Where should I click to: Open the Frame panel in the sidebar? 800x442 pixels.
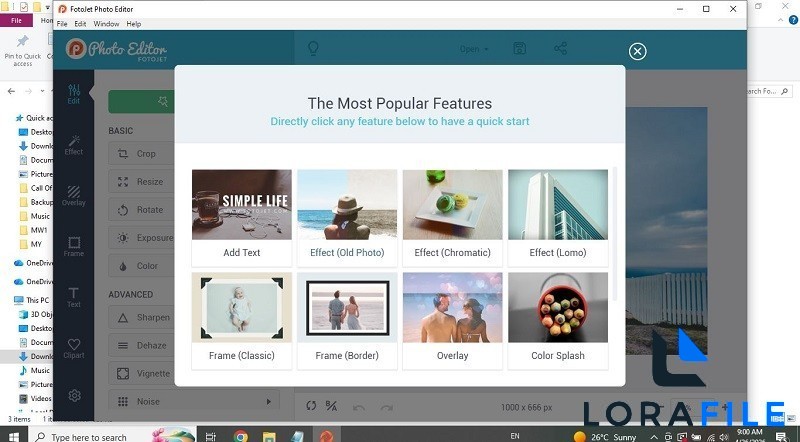pyautogui.click(x=73, y=247)
